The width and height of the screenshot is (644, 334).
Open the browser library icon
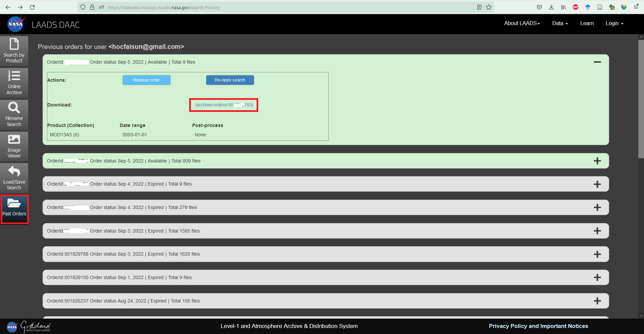click(x=563, y=7)
